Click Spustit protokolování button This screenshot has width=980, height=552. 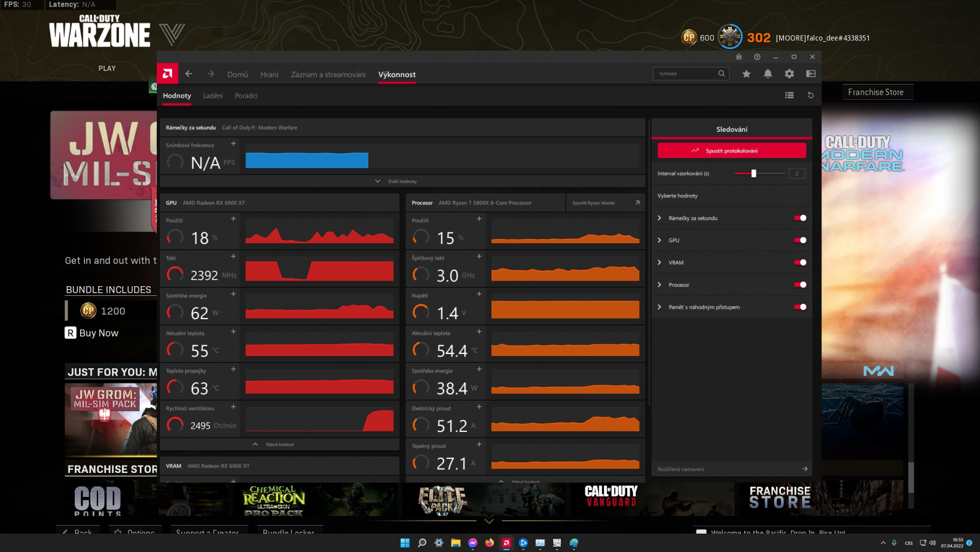point(731,151)
